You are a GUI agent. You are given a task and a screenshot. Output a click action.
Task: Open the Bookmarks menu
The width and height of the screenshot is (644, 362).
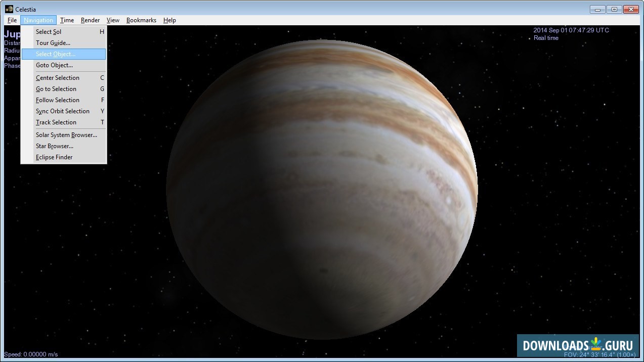[141, 20]
